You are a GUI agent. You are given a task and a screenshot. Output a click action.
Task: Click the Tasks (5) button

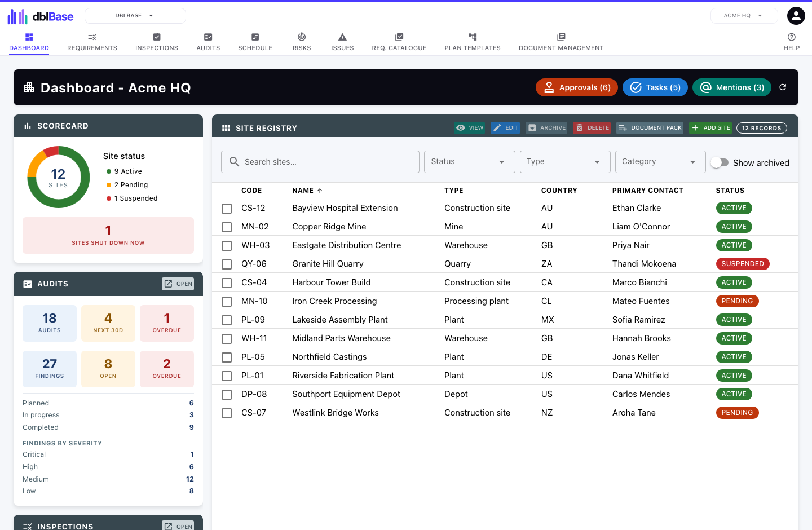click(655, 87)
